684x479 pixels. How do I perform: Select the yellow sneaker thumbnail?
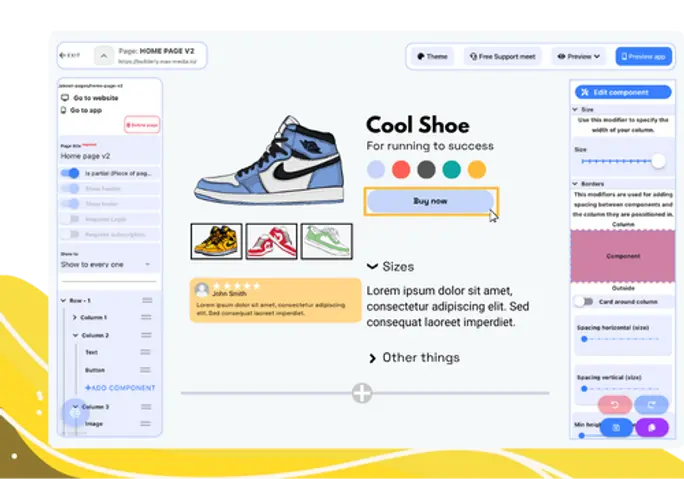pyautogui.click(x=216, y=241)
